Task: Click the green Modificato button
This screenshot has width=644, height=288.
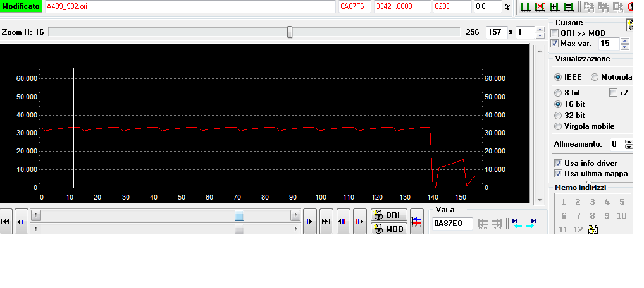Action: click(x=21, y=6)
